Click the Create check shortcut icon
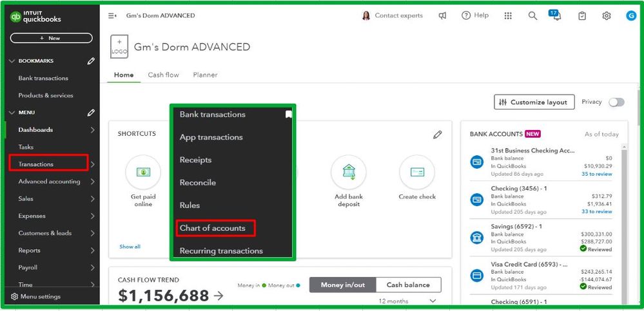Screen dimensions: 644x311 tap(417, 172)
